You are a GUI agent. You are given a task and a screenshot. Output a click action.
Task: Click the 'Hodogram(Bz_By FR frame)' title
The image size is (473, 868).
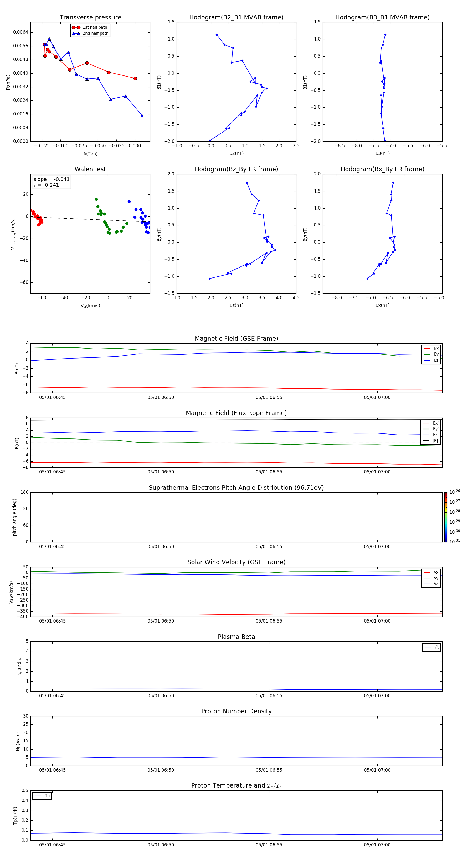236,169
